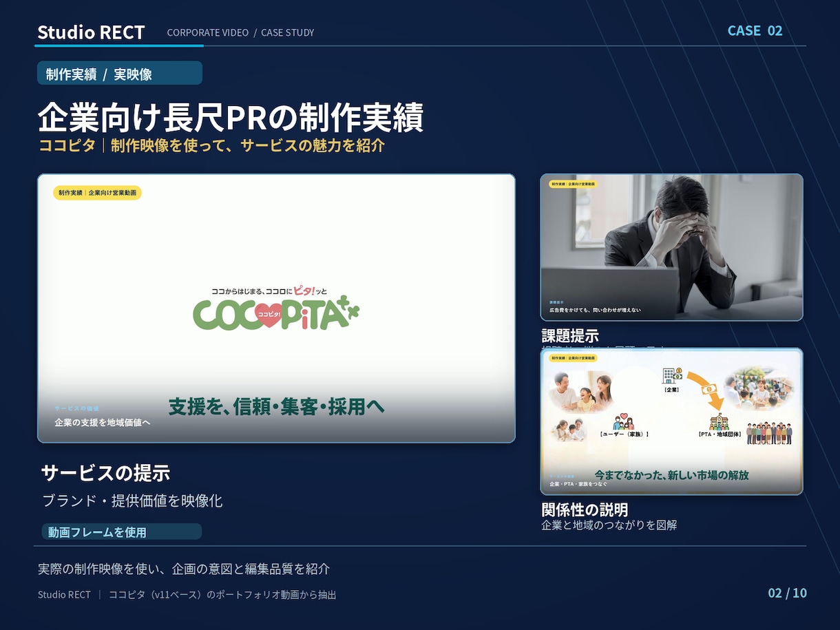The height and width of the screenshot is (630, 840).
Task: Click yellow tag 制作実績｜企業向け営業動画 in main frame
Action: pyautogui.click(x=97, y=193)
